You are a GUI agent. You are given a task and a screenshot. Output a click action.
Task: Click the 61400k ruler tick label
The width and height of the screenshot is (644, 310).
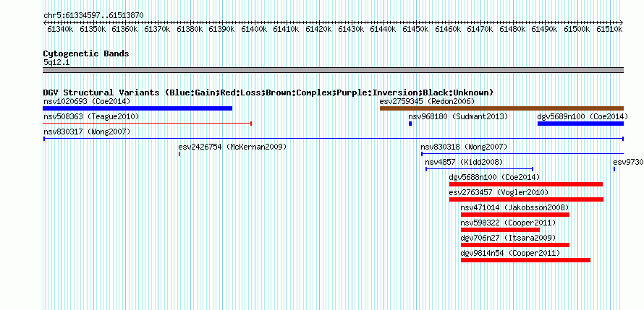255,29
